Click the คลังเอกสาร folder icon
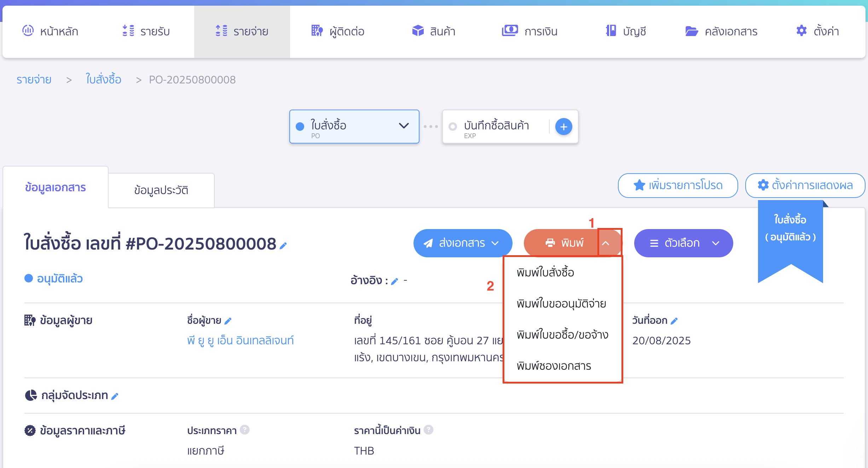Image resolution: width=868 pixels, height=468 pixels. point(691,31)
